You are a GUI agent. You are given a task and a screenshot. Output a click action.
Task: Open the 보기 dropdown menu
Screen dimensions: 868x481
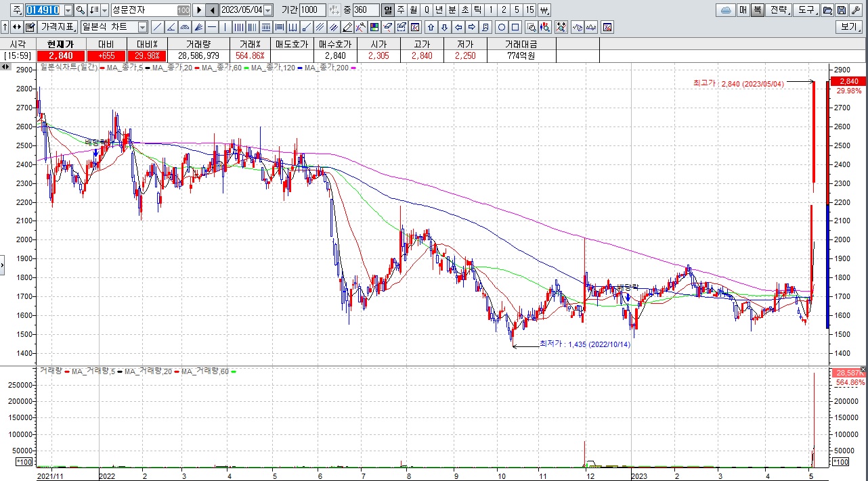click(848, 27)
